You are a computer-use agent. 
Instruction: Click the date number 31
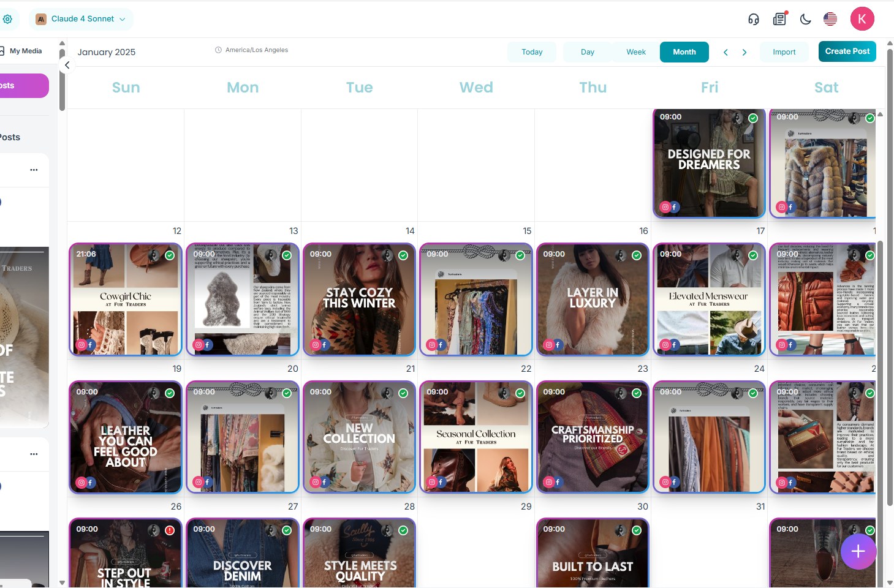(x=760, y=507)
